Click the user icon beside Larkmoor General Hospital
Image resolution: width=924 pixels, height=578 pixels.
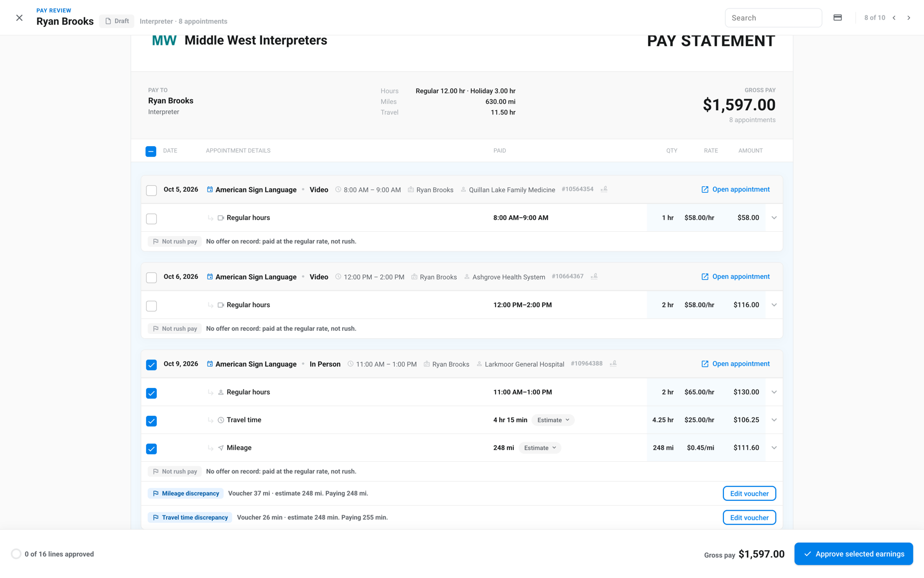[x=479, y=364]
